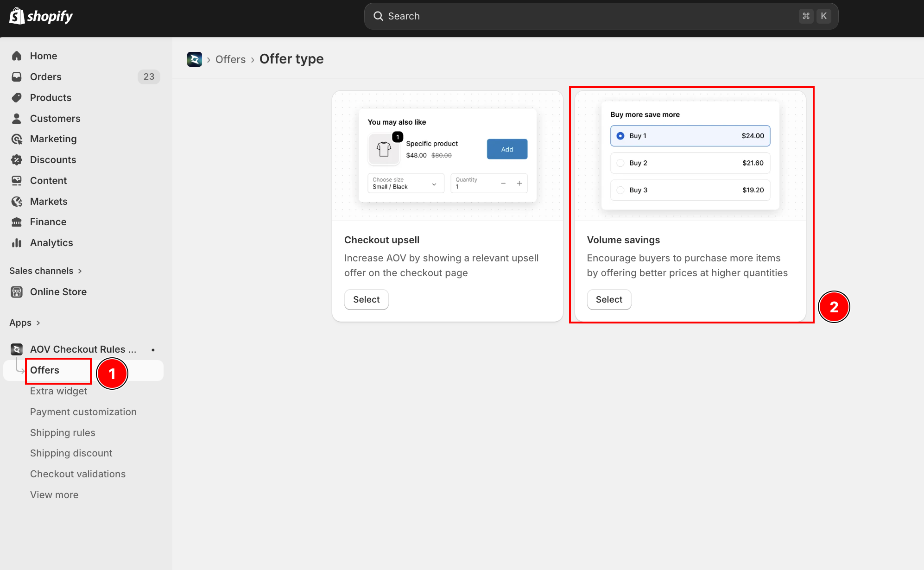Click the Specific product label
The image size is (924, 570).
432,144
